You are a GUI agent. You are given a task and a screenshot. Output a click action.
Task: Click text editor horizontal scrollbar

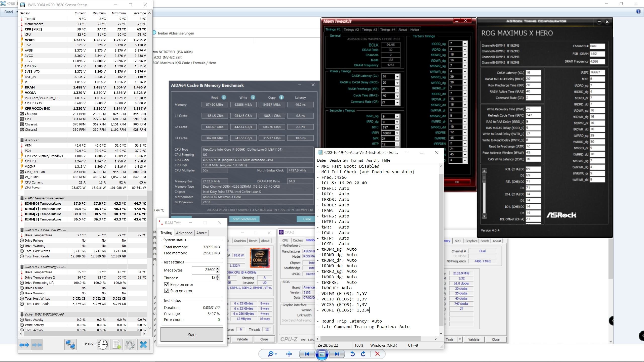[370, 339]
